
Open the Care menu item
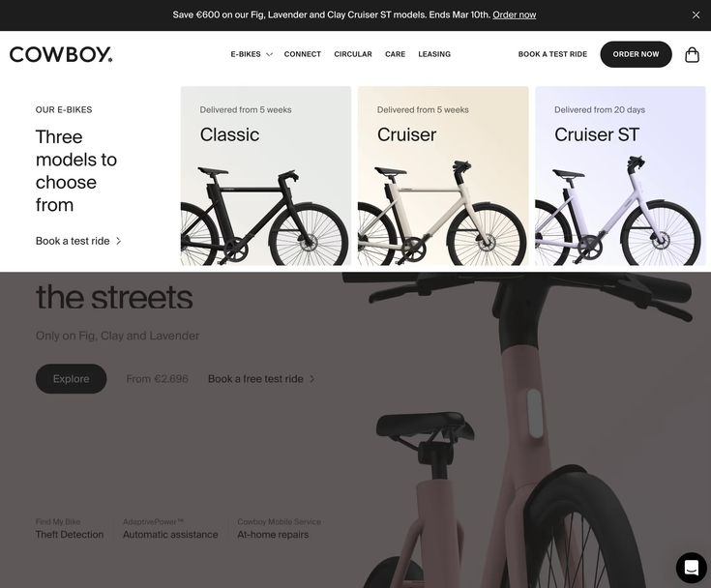[x=395, y=54]
